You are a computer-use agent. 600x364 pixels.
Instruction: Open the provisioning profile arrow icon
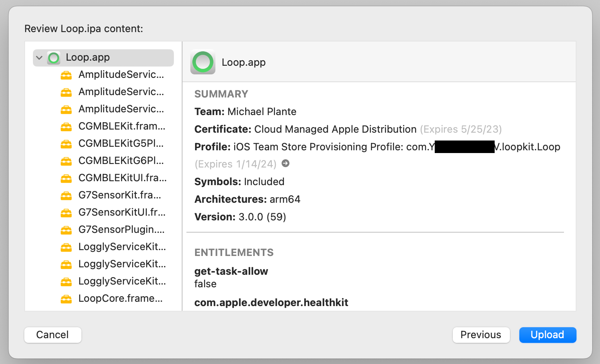(286, 163)
